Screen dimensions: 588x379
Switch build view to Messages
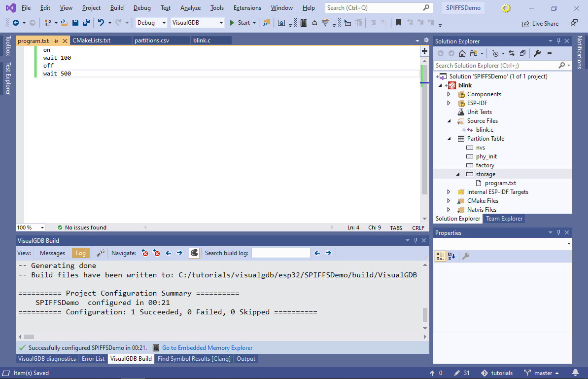point(52,253)
